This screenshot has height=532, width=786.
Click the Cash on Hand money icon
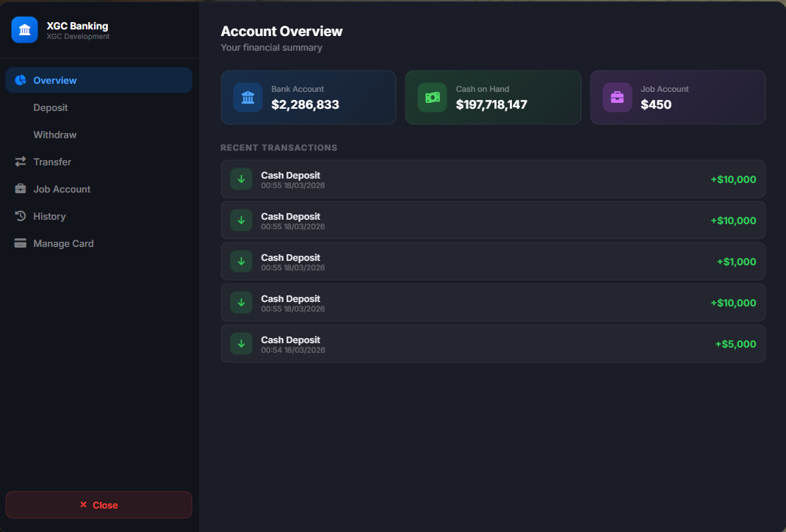pos(433,97)
